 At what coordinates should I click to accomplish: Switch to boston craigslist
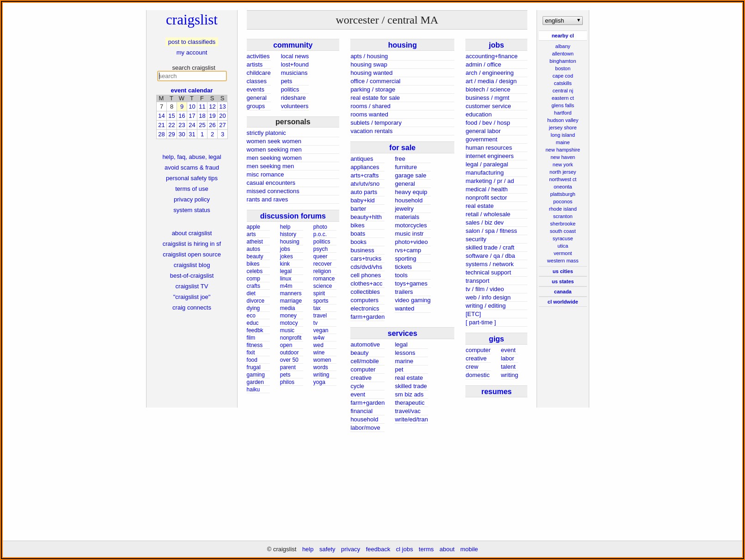pos(562,68)
